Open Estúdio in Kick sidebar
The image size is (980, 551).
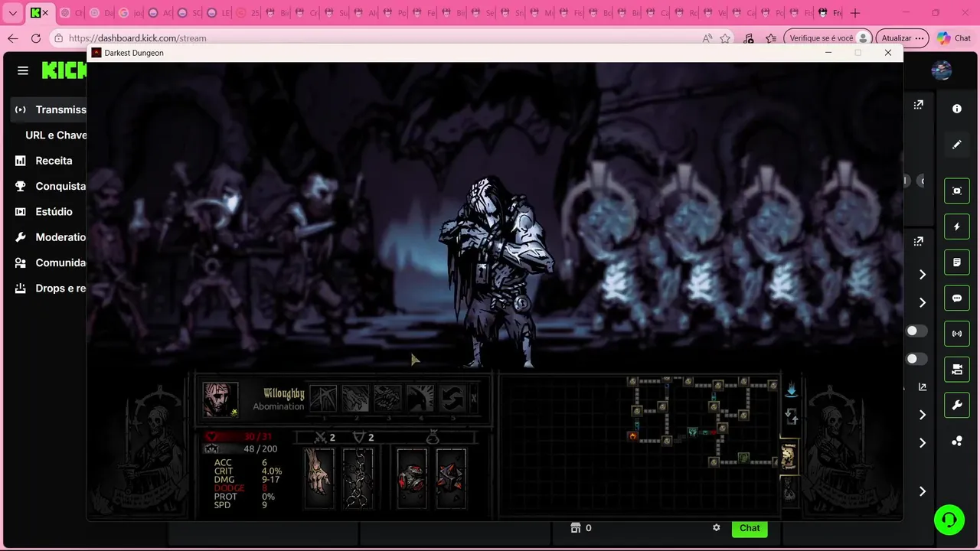[44, 211]
